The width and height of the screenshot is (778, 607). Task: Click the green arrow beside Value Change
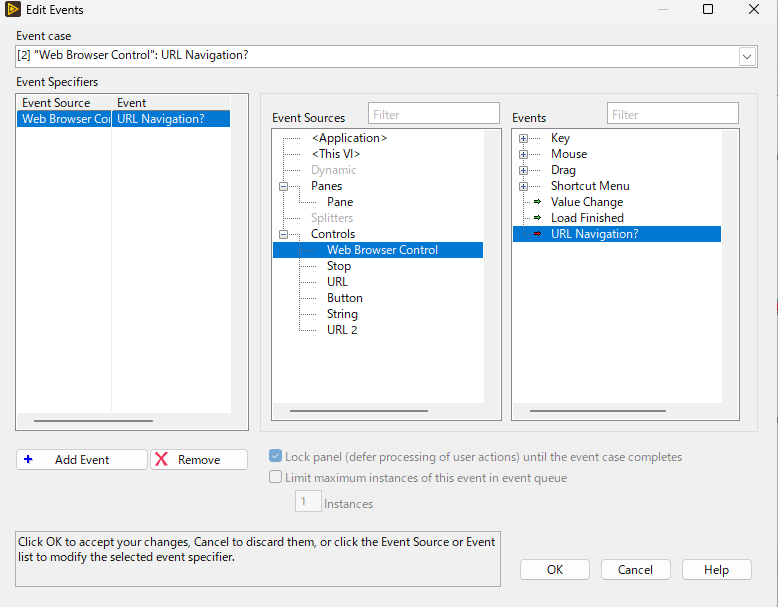coord(537,202)
